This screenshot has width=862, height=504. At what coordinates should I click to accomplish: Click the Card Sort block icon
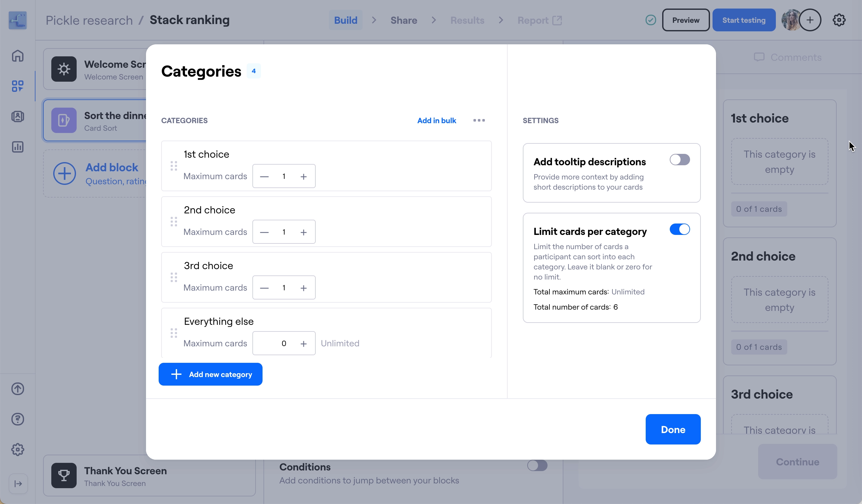[x=64, y=120]
